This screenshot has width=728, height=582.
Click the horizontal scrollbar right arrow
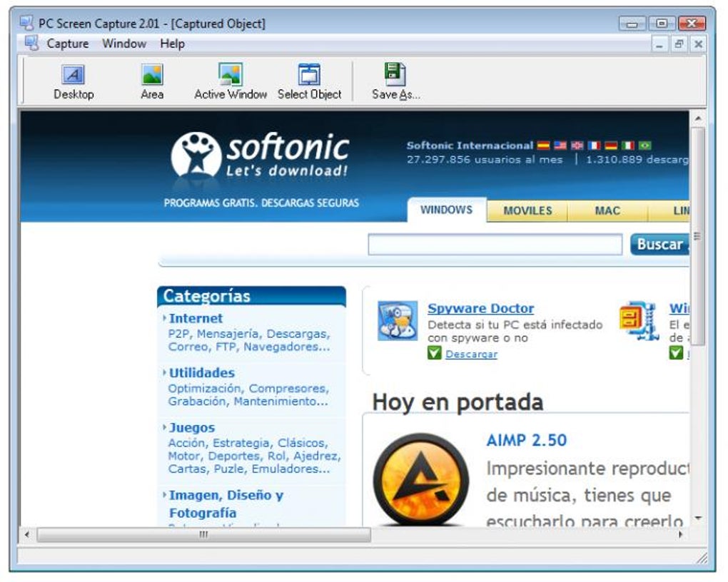point(680,535)
